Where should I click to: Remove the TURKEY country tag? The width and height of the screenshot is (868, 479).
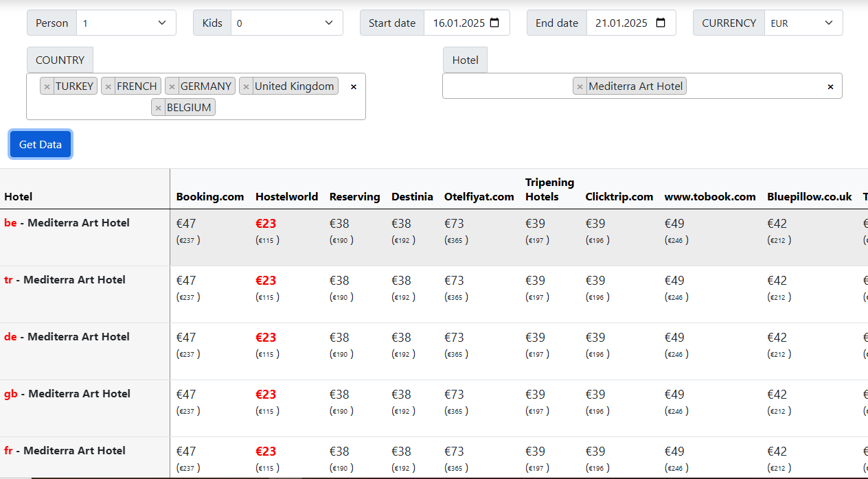(47, 86)
